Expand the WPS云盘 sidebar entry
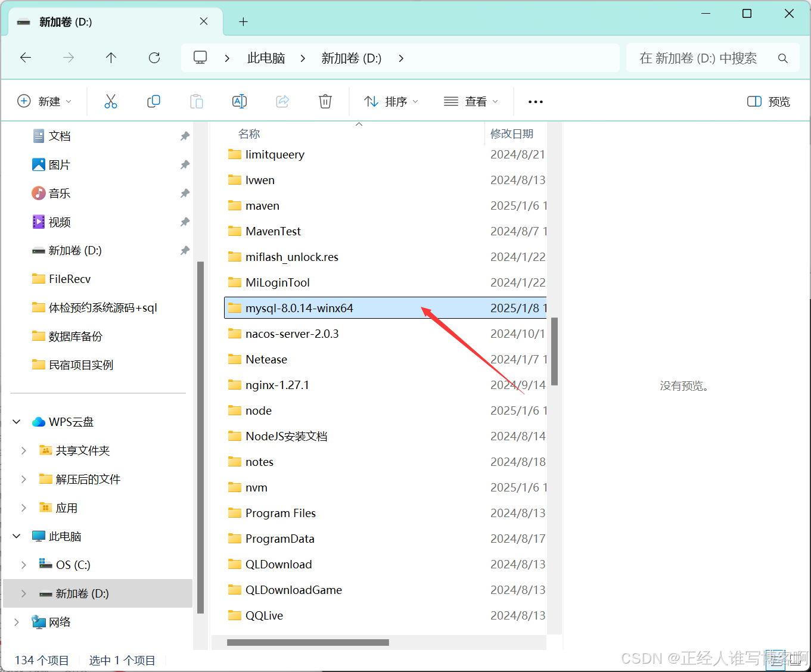The image size is (811, 672). (16, 421)
